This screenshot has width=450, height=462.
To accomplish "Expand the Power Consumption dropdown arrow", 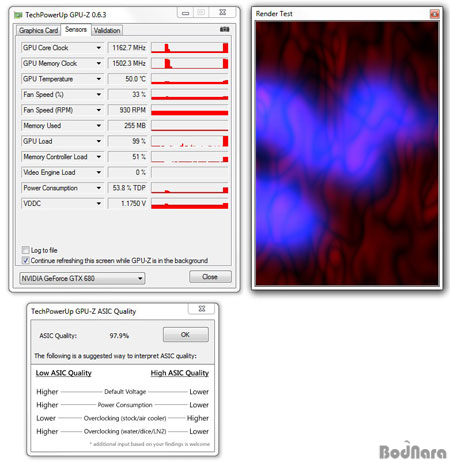I will [99, 188].
